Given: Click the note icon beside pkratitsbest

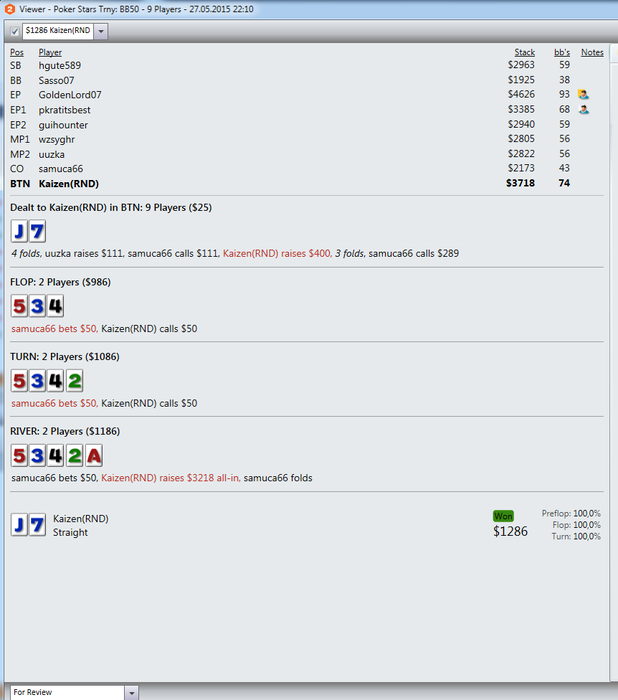Looking at the screenshot, I should 583,109.
